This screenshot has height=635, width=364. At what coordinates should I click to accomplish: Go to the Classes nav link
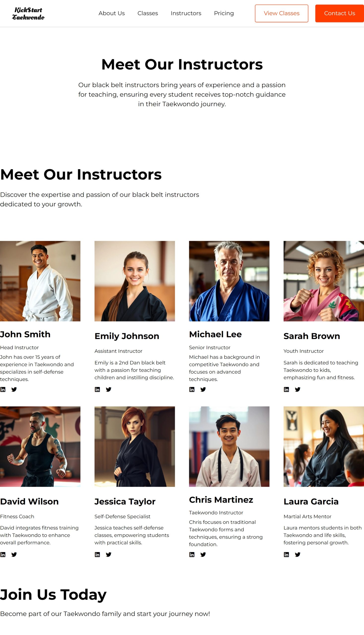(148, 13)
